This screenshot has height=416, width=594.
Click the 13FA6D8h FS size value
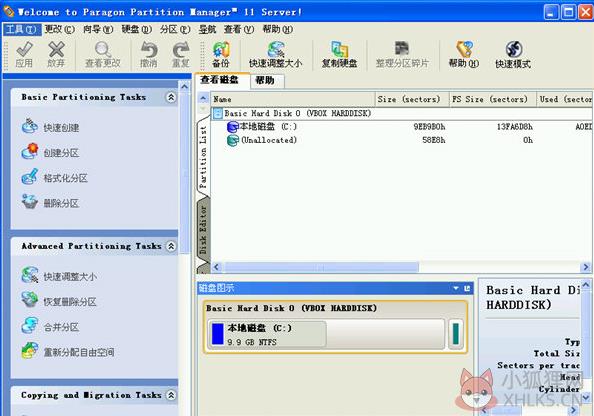[515, 127]
